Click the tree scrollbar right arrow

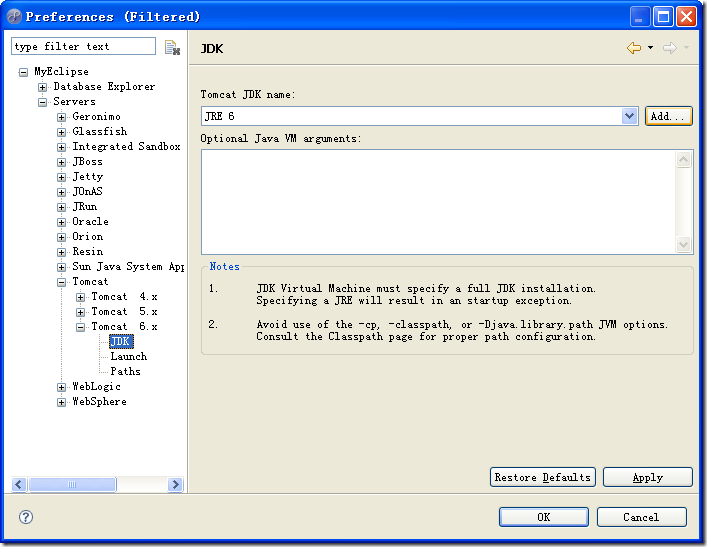pos(175,484)
